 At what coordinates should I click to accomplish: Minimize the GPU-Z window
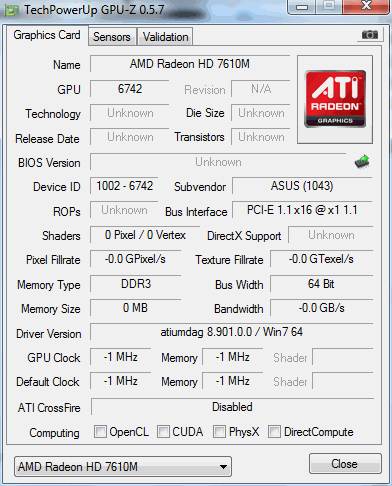[x=302, y=7]
